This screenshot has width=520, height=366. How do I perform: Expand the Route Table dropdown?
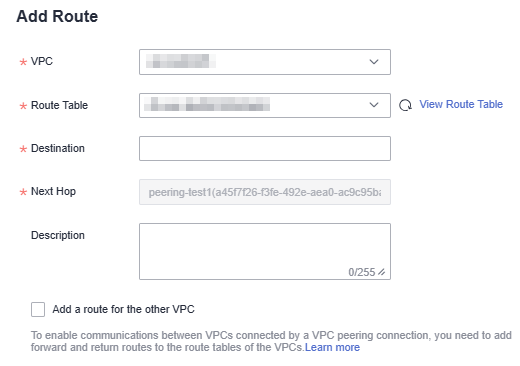tap(265, 105)
